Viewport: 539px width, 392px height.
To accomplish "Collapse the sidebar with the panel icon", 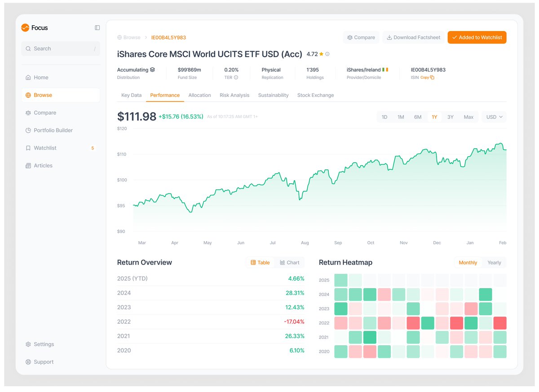I will click(97, 27).
